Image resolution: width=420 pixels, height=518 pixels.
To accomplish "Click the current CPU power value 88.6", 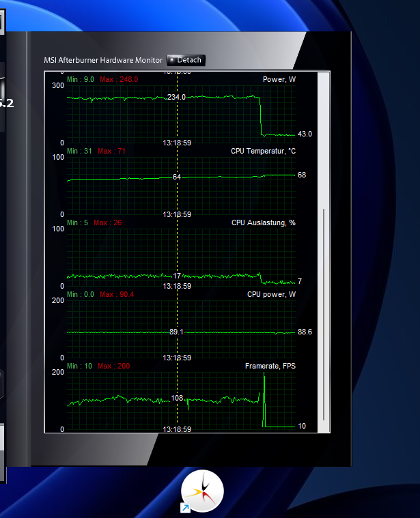I will [305, 332].
